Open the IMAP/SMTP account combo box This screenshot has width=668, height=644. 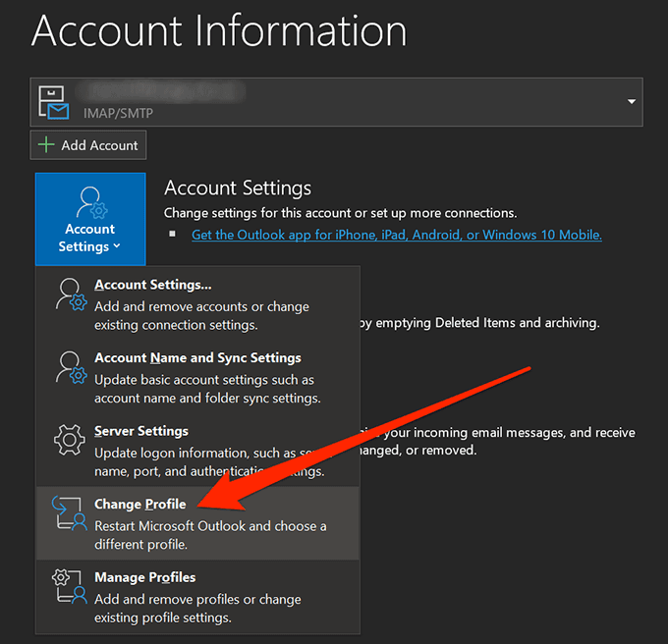click(x=334, y=102)
